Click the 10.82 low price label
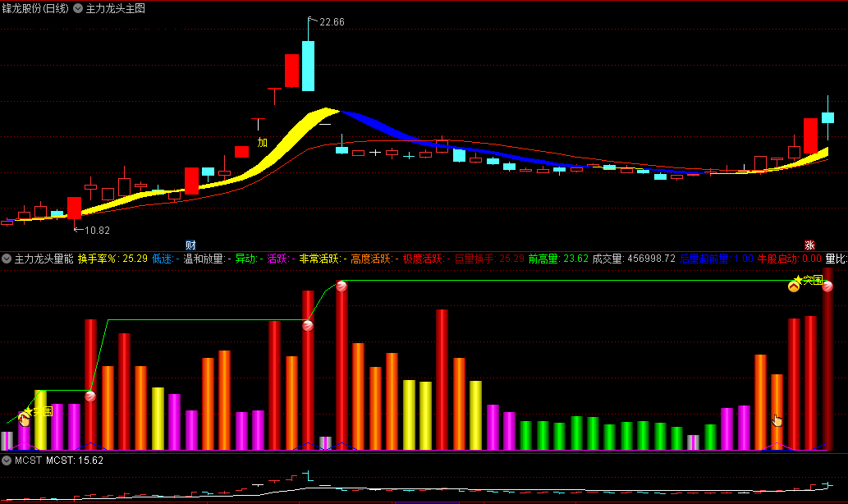This screenshot has height=504, width=848. click(x=98, y=231)
